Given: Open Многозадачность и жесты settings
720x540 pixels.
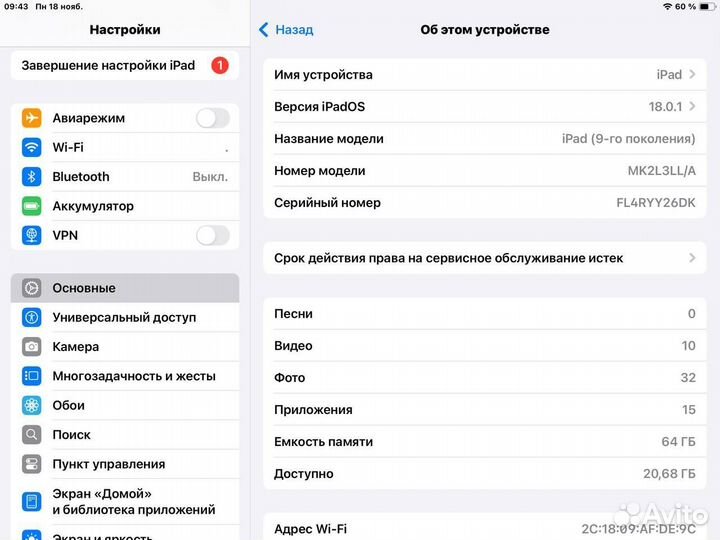Looking at the screenshot, I should click(125, 376).
